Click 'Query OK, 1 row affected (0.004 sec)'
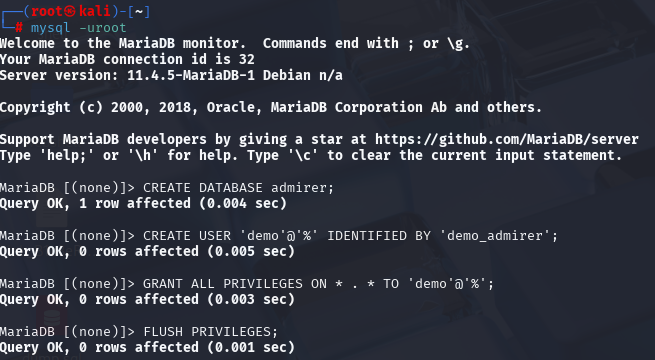 [x=143, y=203]
